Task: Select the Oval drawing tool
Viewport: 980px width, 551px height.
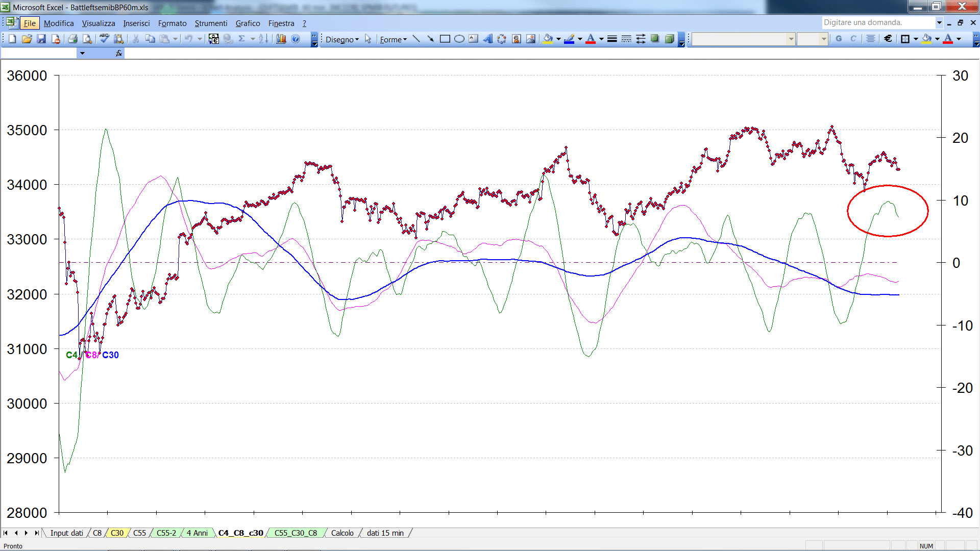Action: point(459,39)
